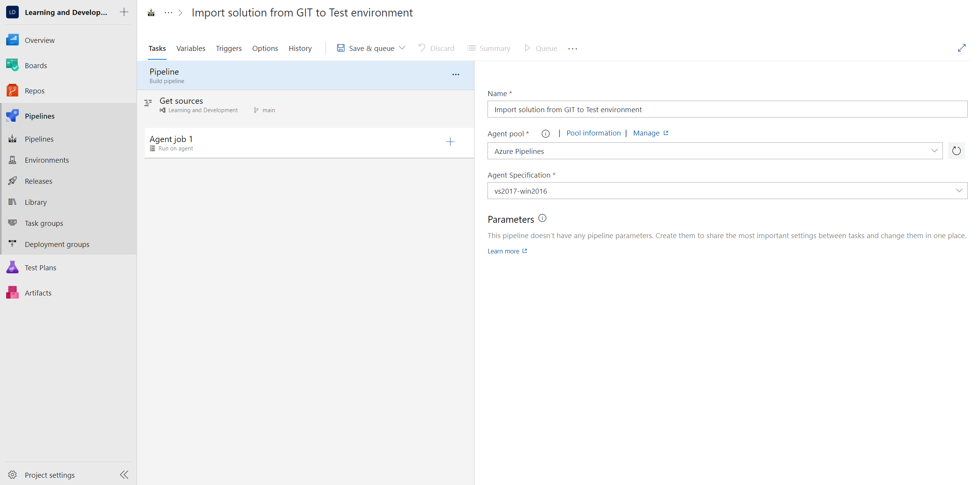This screenshot has width=980, height=485.
Task: Open the Test Plans section
Action: [x=40, y=268]
